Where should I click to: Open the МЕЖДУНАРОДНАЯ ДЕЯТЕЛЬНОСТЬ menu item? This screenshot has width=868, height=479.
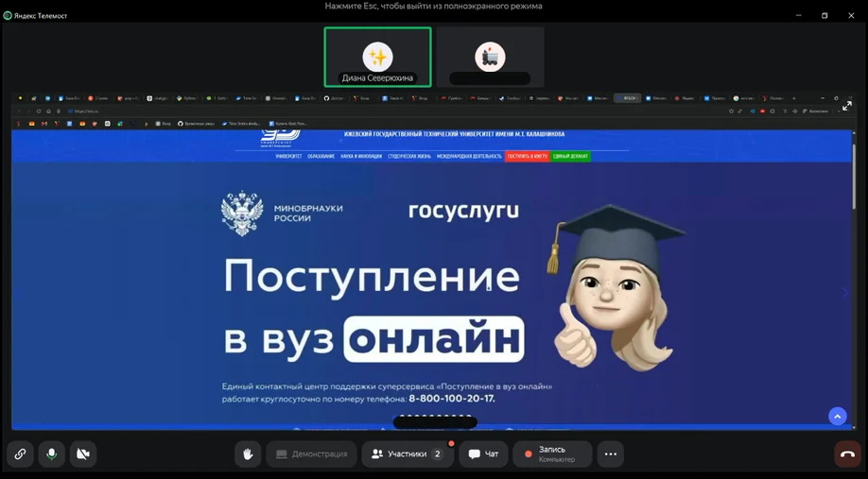point(469,157)
